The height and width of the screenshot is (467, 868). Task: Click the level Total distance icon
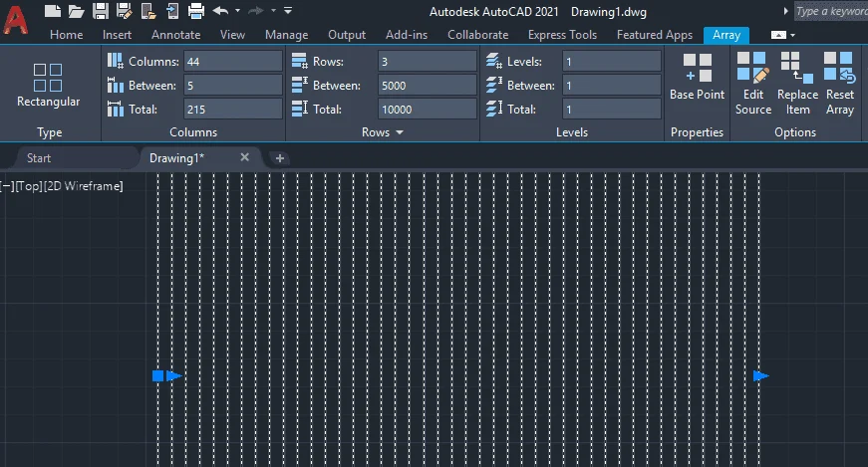coord(494,109)
